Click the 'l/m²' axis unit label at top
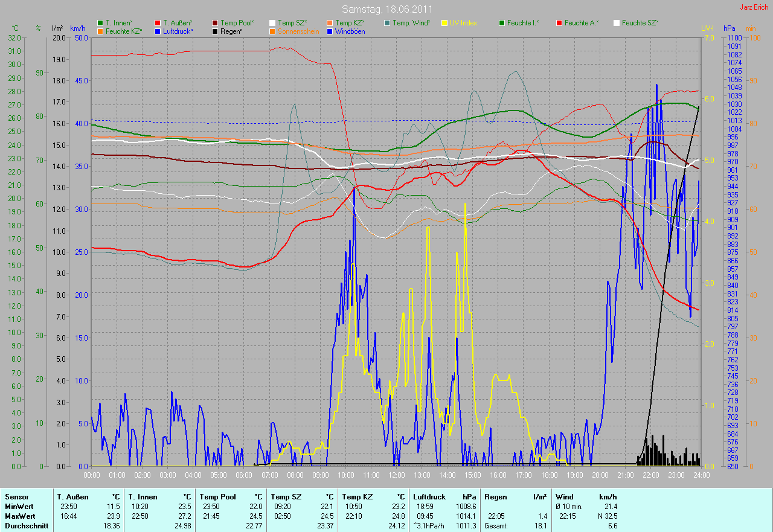The height and width of the screenshot is (532, 773). [58, 28]
